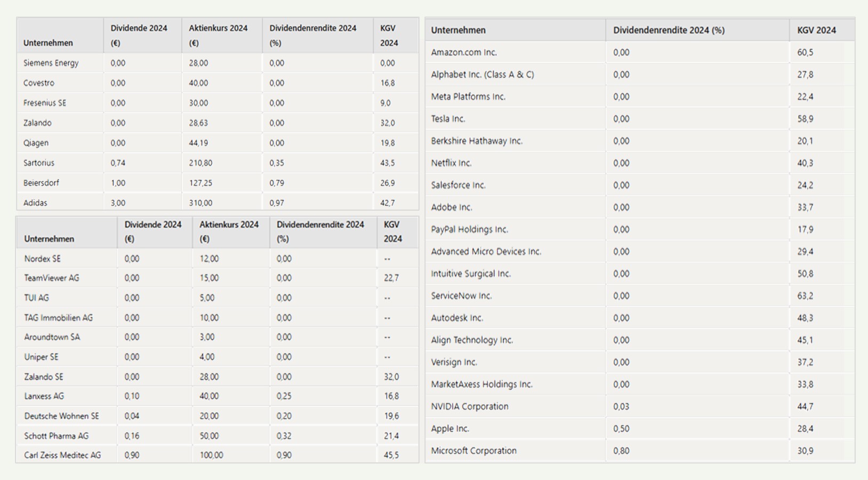This screenshot has width=868, height=480.
Task: Select the Adidas row name
Action: point(35,203)
